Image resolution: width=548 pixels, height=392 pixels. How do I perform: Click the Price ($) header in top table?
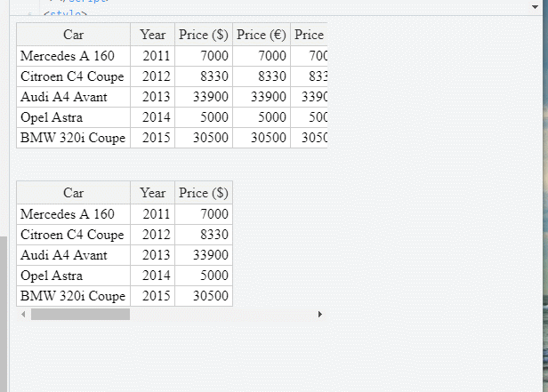pyautogui.click(x=204, y=35)
